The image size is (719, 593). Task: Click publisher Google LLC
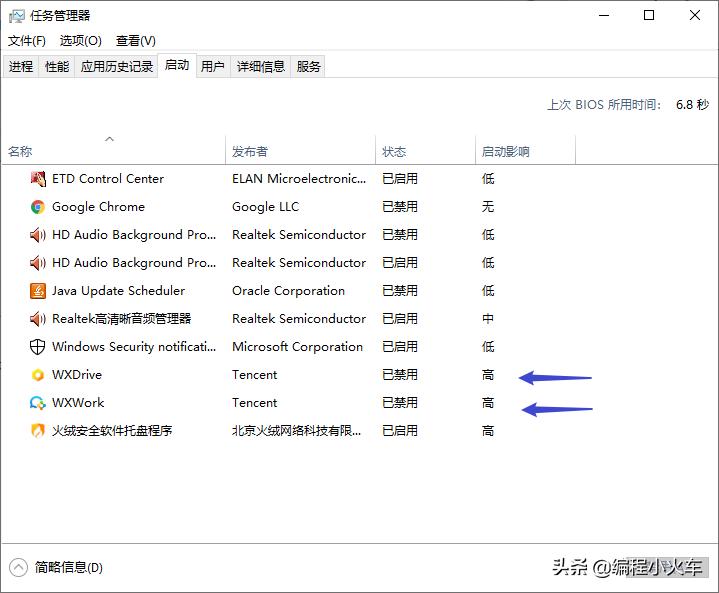(x=265, y=207)
